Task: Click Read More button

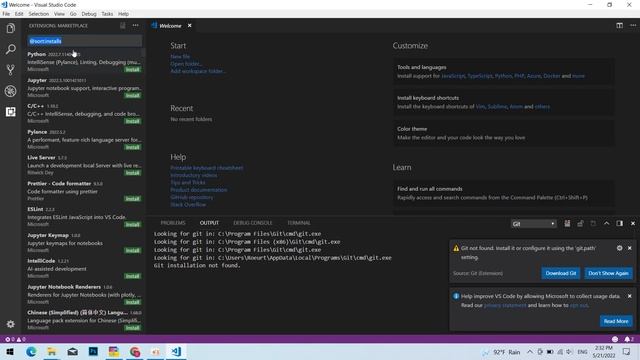Action: click(x=616, y=321)
